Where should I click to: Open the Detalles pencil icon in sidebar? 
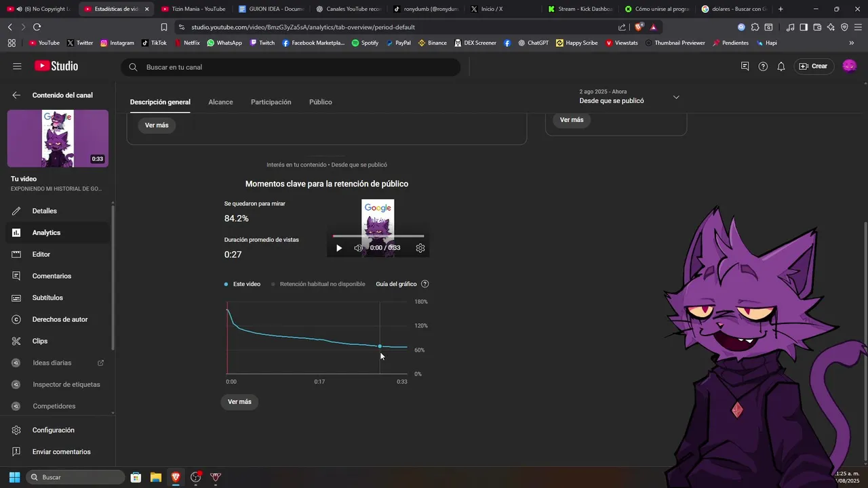(x=17, y=211)
